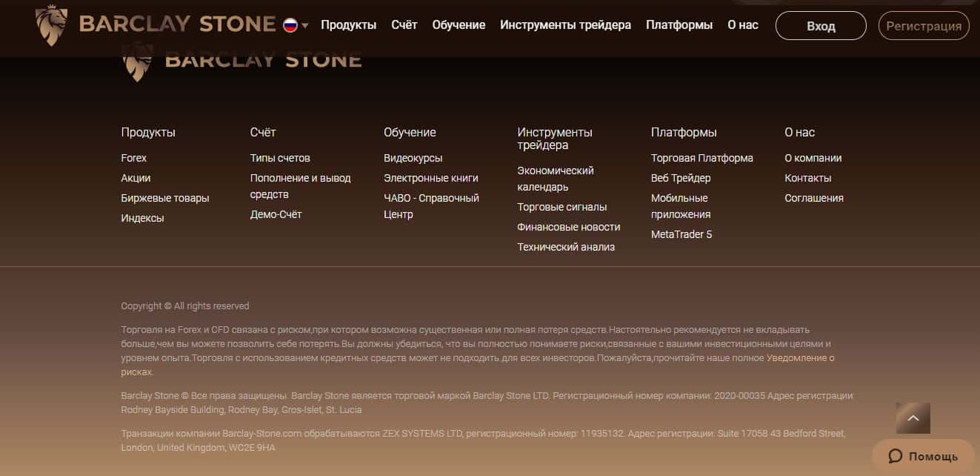This screenshot has width=980, height=476.
Task: Click the scroll-to-top arrow button
Action: click(913, 418)
